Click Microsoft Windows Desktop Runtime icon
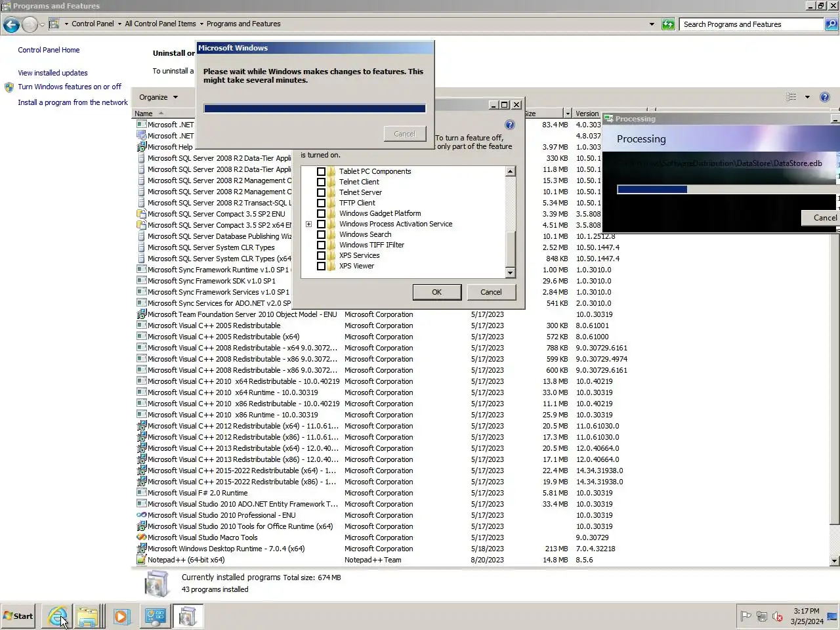 click(x=141, y=549)
